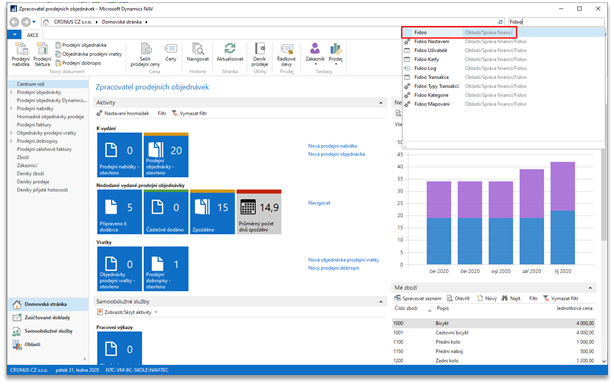Open Nastavení hromádek action

click(123, 113)
